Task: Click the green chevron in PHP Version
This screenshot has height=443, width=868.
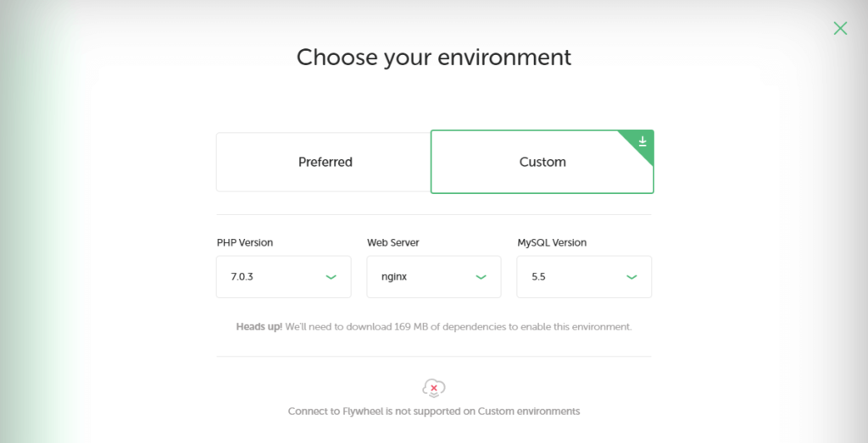Action: (331, 277)
